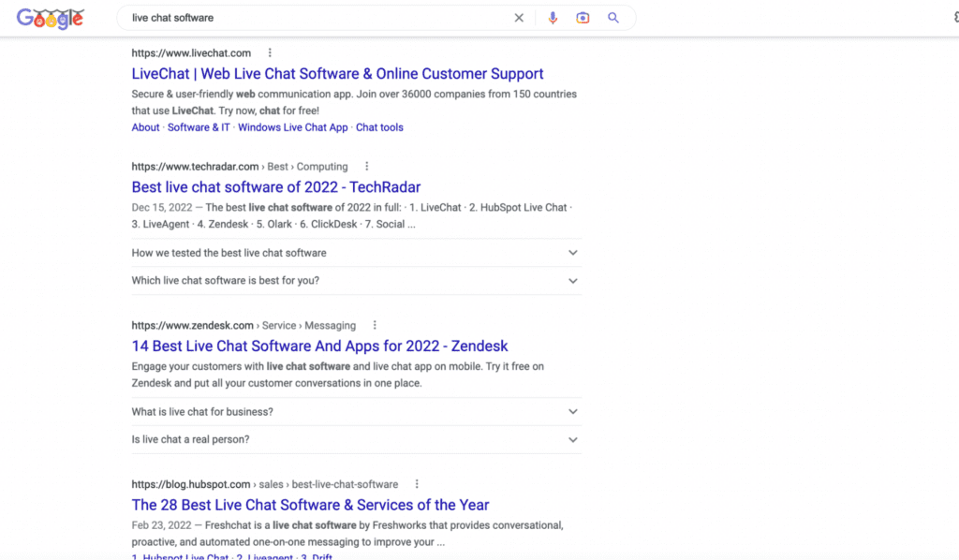
Task: Follow the "Chat tools" sitelink
Action: click(379, 127)
